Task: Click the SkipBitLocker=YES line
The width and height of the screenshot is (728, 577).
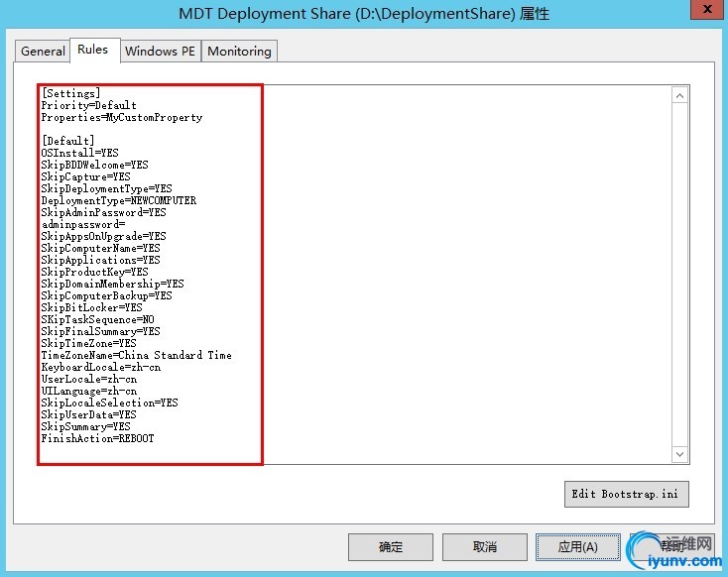Action: pos(92,307)
